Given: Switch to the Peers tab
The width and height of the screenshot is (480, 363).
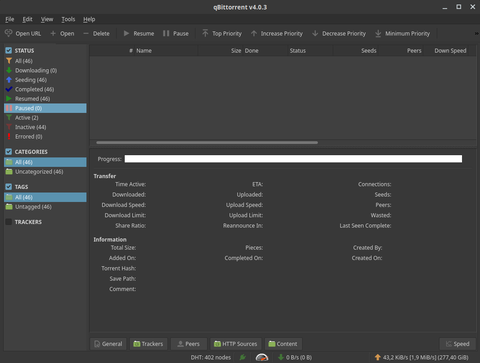Looking at the screenshot, I should [x=189, y=344].
